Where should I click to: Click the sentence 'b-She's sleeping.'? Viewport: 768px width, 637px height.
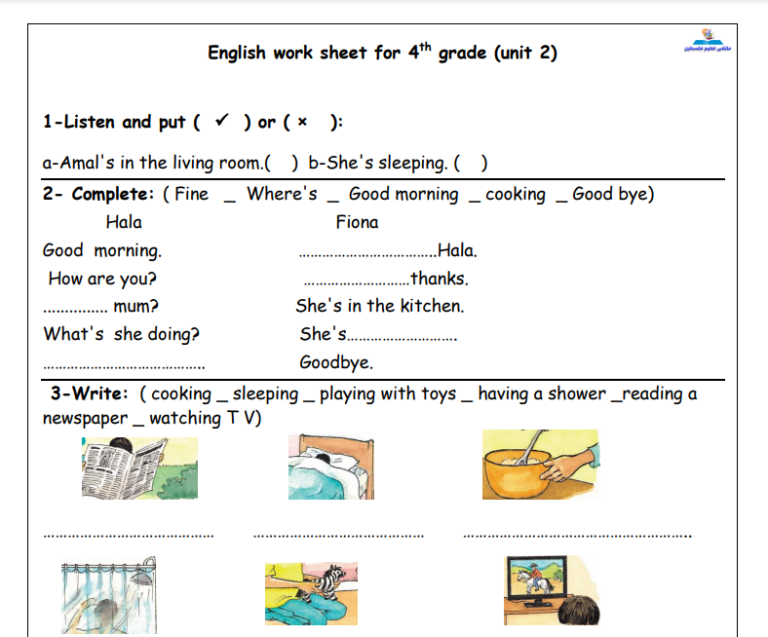click(378, 163)
